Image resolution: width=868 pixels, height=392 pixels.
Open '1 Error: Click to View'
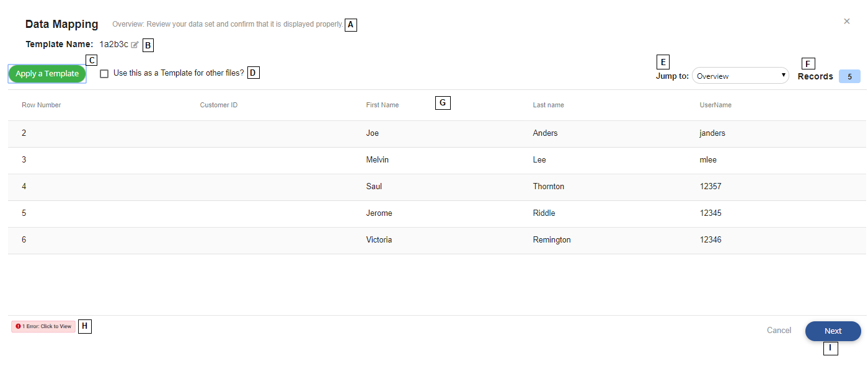43,326
